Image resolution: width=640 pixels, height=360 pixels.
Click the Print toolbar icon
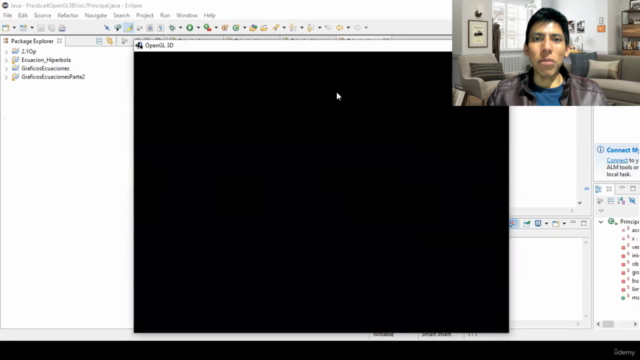point(62,28)
